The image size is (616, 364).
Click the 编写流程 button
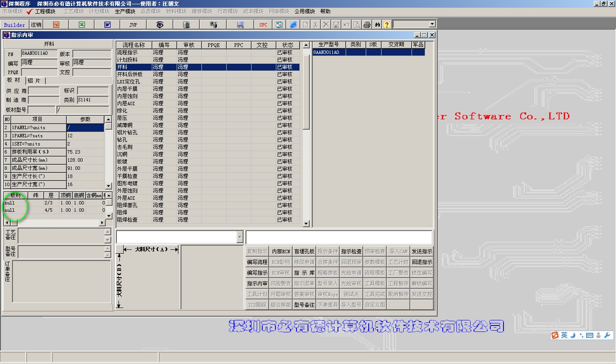(x=257, y=262)
